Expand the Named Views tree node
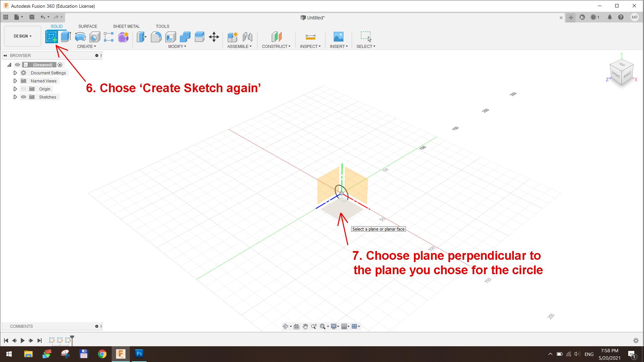 (15, 81)
